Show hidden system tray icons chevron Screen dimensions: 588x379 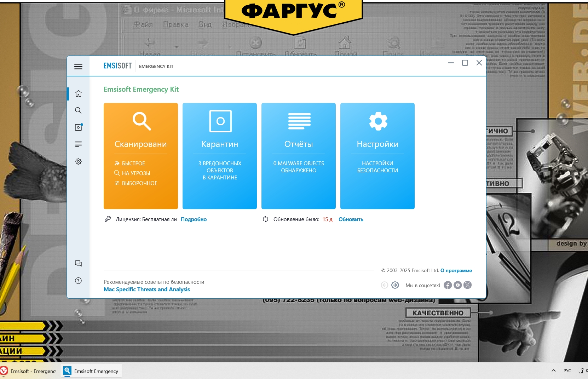553,371
